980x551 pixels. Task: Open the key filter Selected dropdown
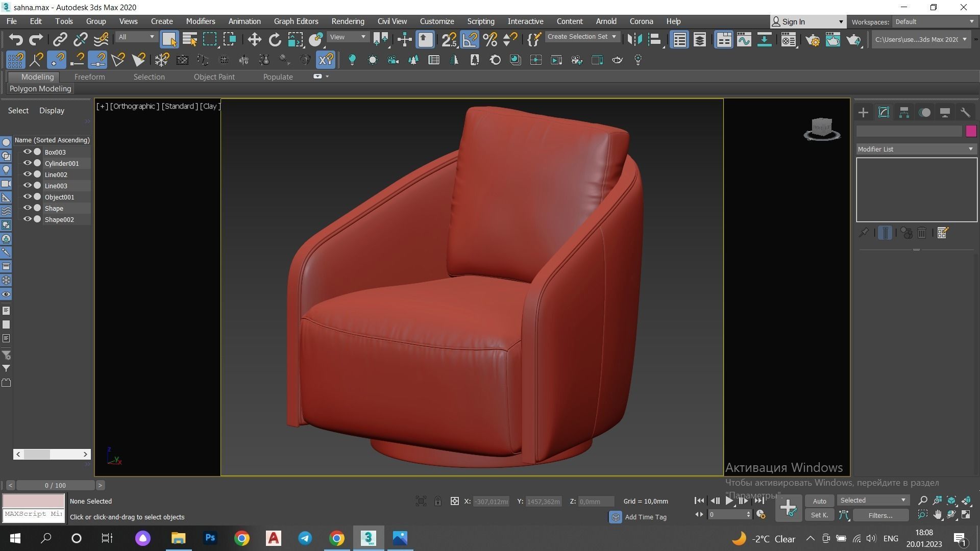point(873,500)
